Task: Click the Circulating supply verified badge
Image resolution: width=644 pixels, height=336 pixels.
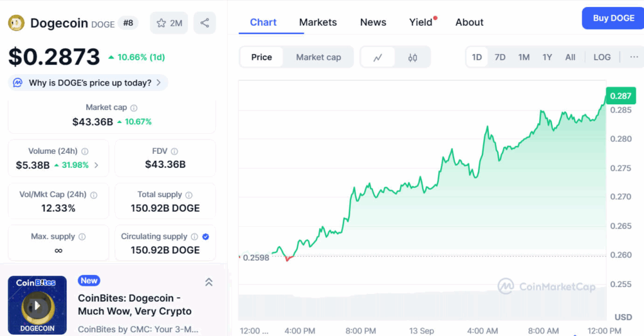Action: point(206,237)
